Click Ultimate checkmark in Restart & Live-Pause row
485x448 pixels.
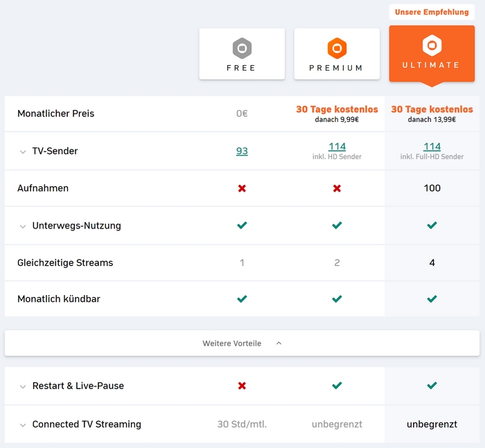click(x=432, y=385)
